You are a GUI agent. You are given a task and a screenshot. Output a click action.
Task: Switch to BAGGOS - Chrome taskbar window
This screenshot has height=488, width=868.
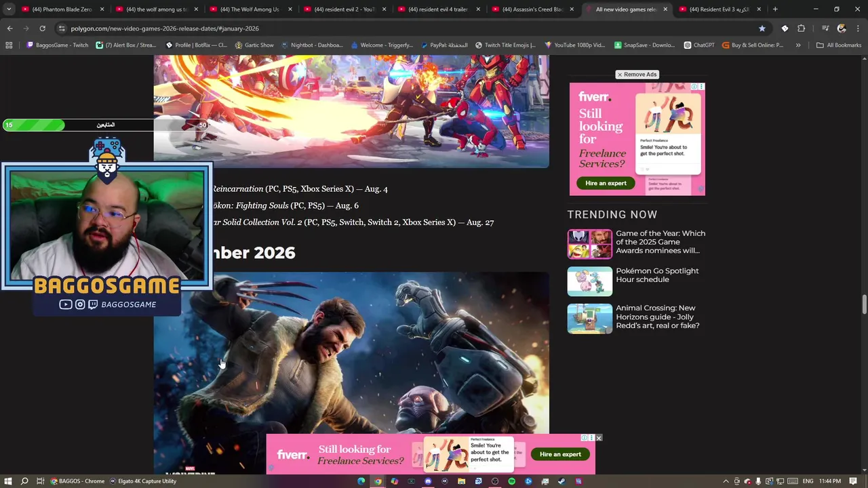pos(77,481)
